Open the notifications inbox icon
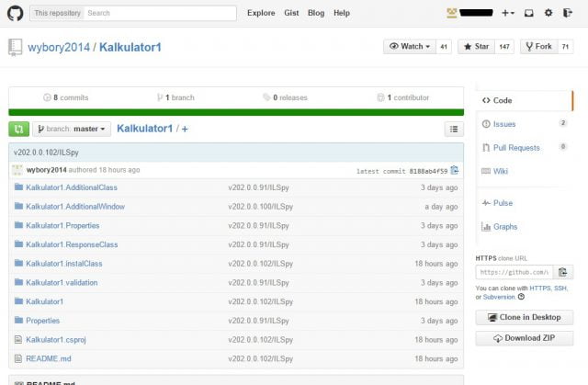The image size is (588, 385). 529,13
